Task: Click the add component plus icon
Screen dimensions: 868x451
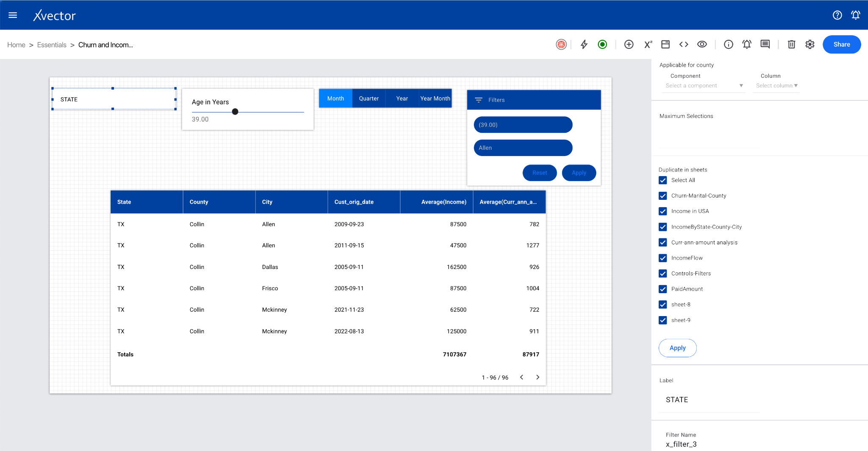Action: click(x=629, y=45)
